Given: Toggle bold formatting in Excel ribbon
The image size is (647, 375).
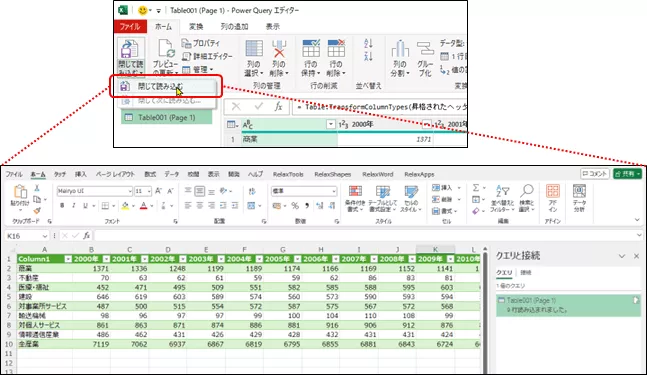Looking at the screenshot, I should tap(62, 205).
